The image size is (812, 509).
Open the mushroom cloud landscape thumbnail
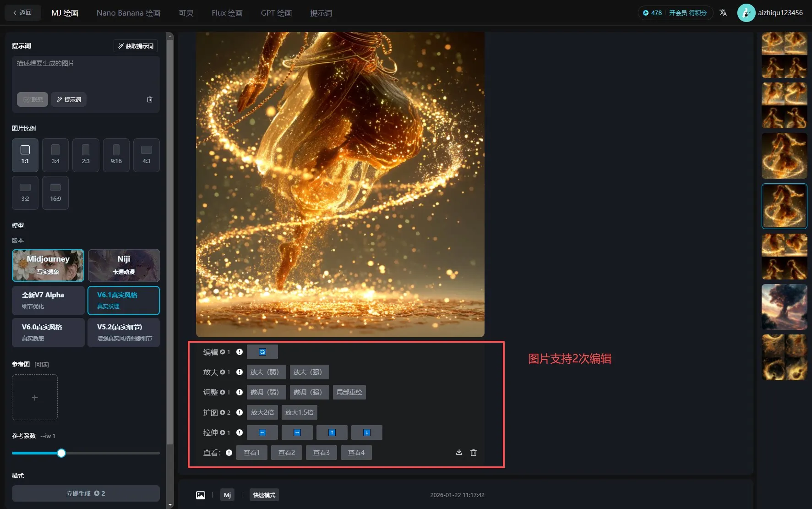(x=784, y=307)
